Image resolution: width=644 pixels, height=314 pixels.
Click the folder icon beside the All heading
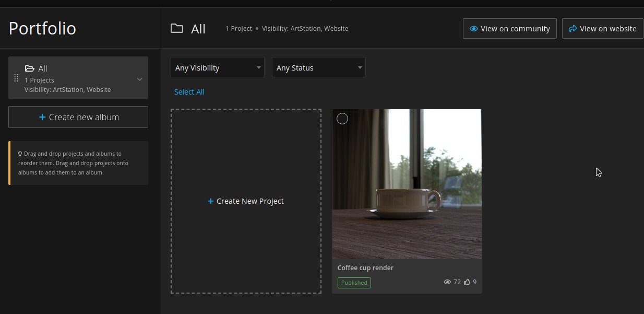click(177, 28)
